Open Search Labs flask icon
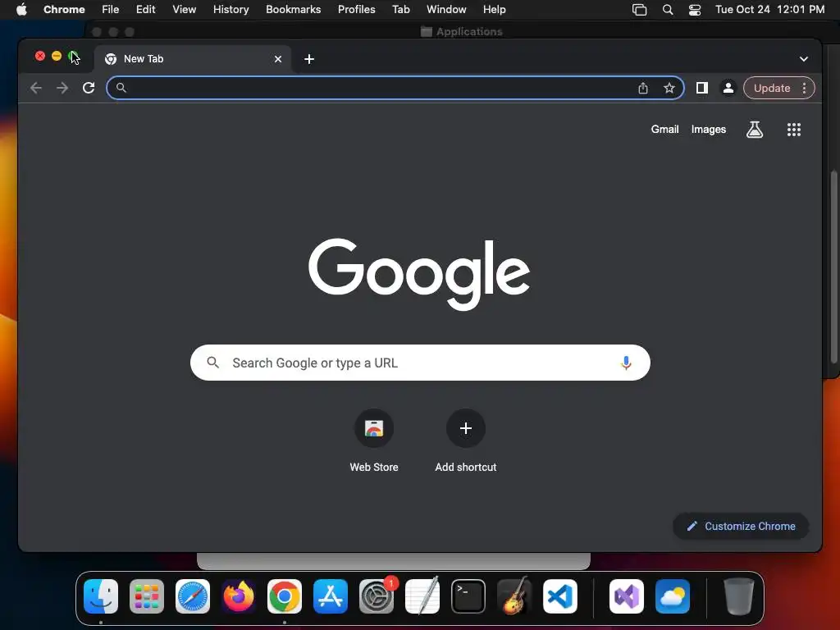840x630 pixels. pos(755,129)
